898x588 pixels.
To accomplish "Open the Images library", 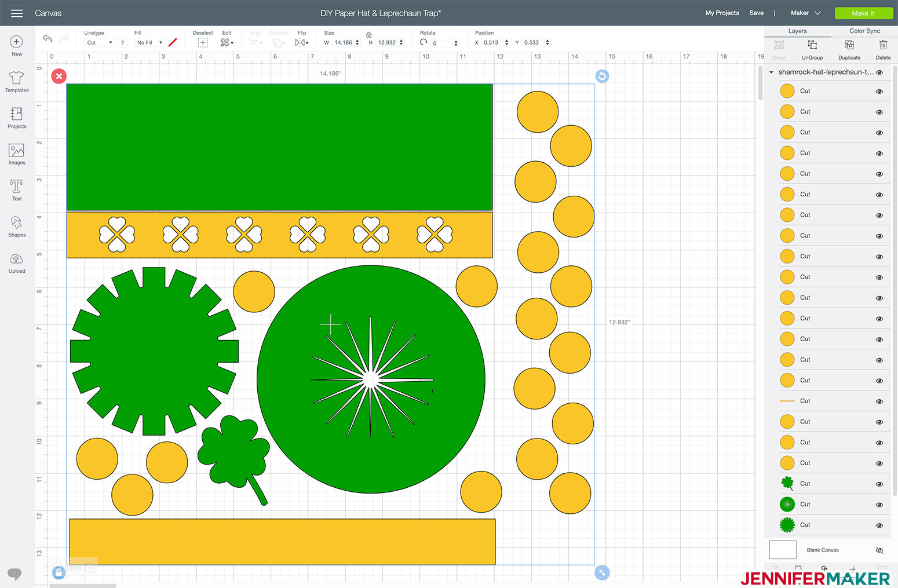I will pyautogui.click(x=17, y=154).
